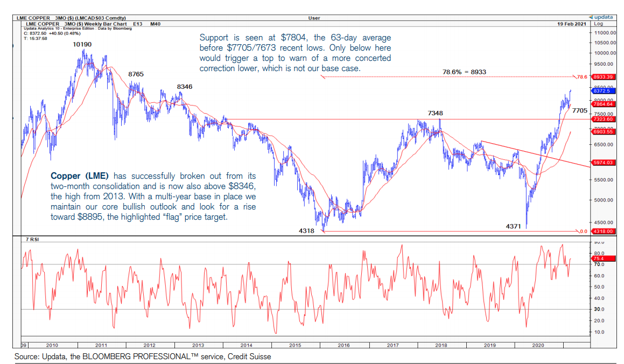Click the 4318.00 base level price tag
This screenshot has height=364, width=624.
[x=602, y=232]
